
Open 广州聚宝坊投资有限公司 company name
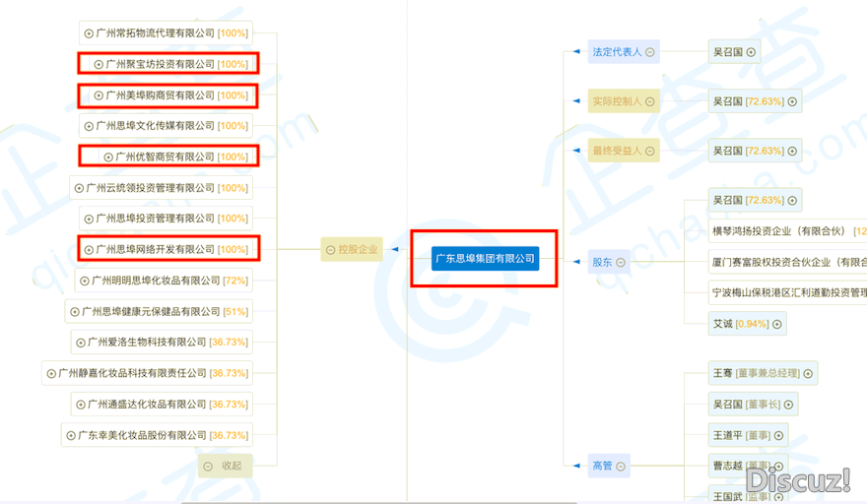161,64
